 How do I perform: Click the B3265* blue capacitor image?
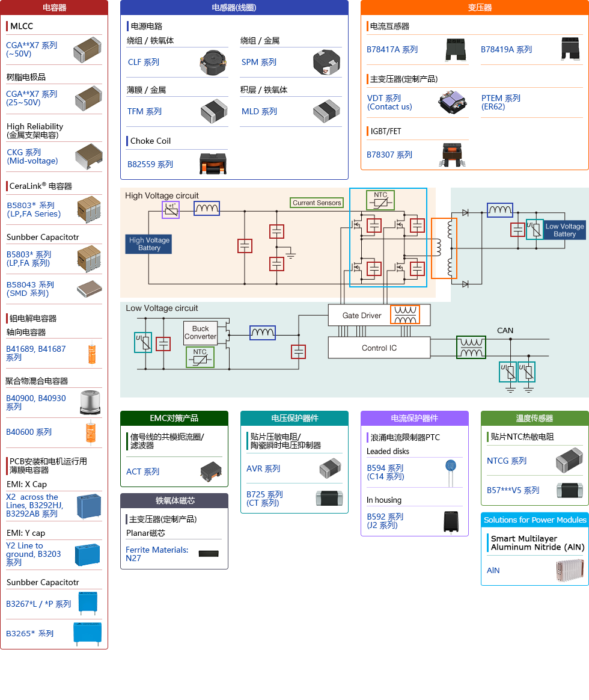(88, 634)
